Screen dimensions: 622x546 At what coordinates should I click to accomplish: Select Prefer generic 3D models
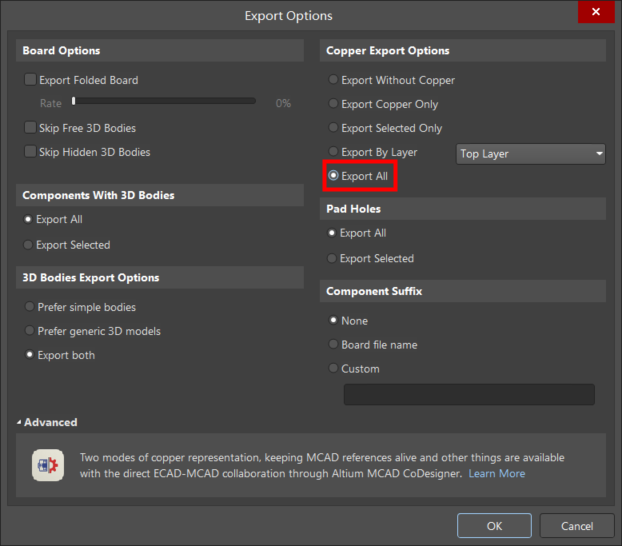[28, 331]
